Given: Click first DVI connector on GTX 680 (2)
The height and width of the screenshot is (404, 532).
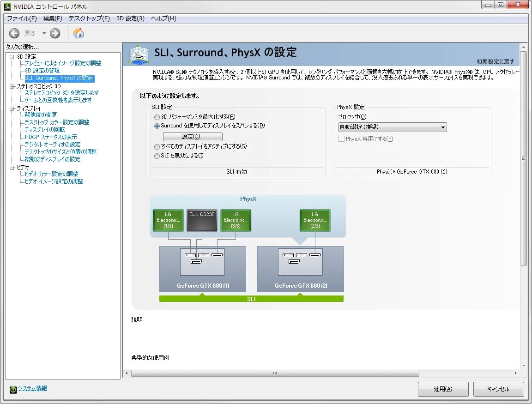Looking at the screenshot, I should pos(288,255).
